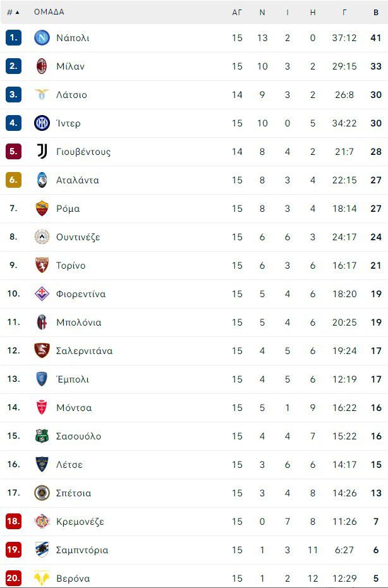The image size is (388, 588).
Task: Click the AC Milan club crest
Action: (x=42, y=66)
